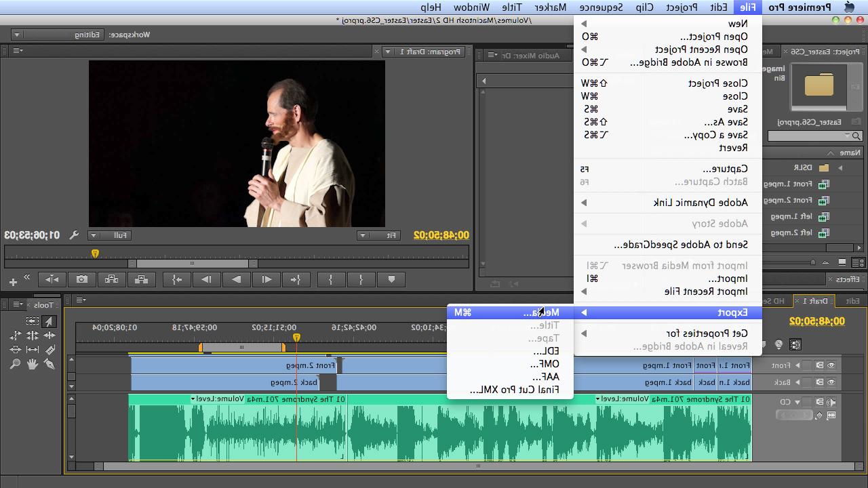868x488 pixels.
Task: Toggle sync lock on CD track
Action: 820,402
